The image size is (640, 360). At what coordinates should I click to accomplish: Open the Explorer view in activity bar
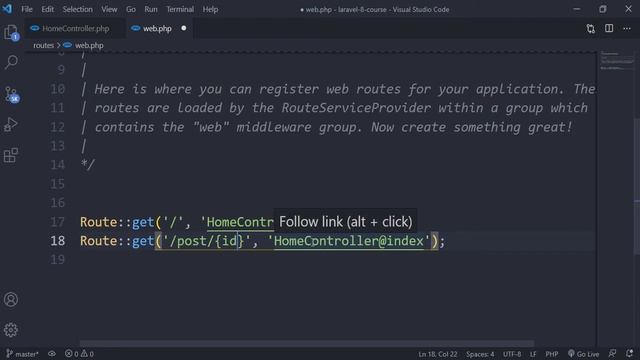click(11, 33)
